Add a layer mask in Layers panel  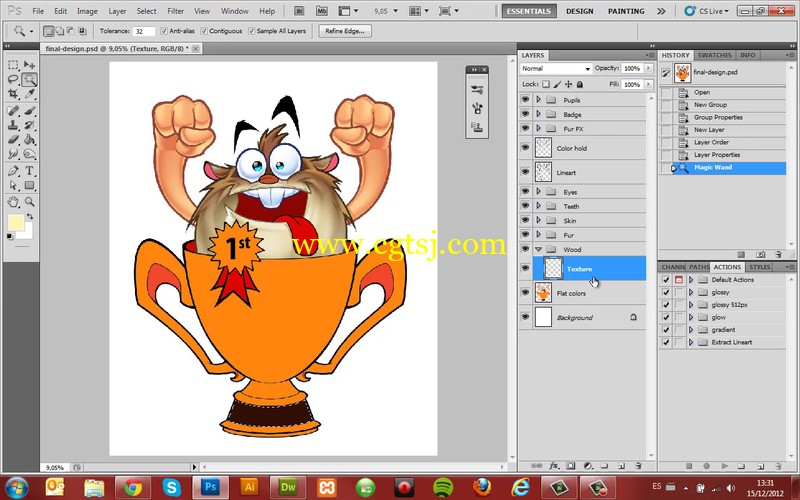[570, 466]
